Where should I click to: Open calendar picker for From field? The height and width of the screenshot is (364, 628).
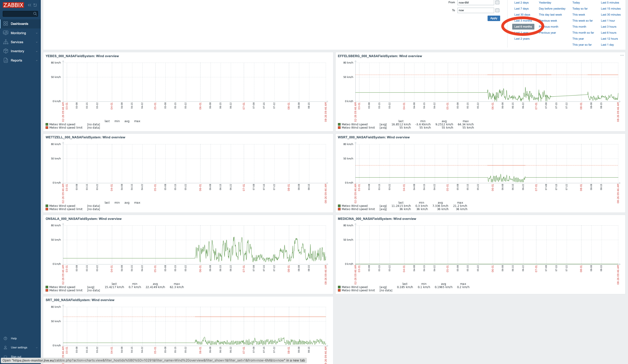497,2
